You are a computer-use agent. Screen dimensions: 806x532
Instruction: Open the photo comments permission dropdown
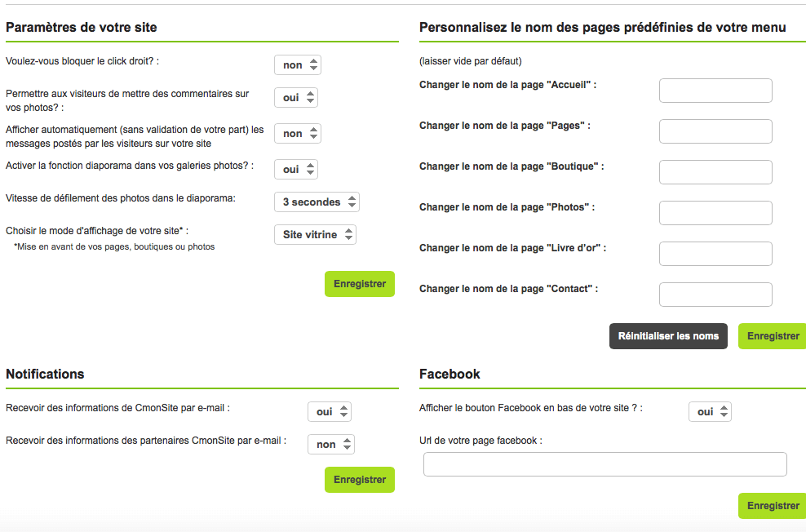tap(295, 98)
